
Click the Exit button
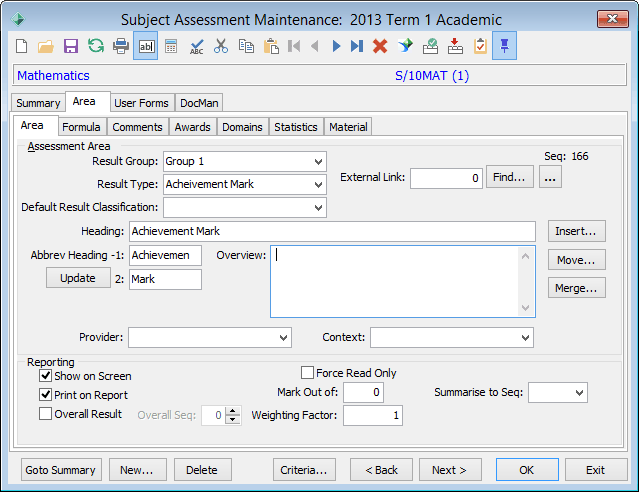pos(596,470)
